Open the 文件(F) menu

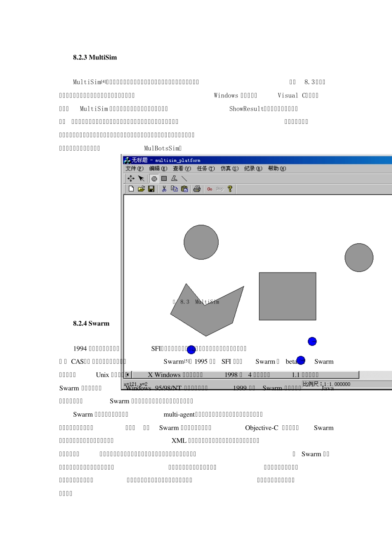pos(134,168)
